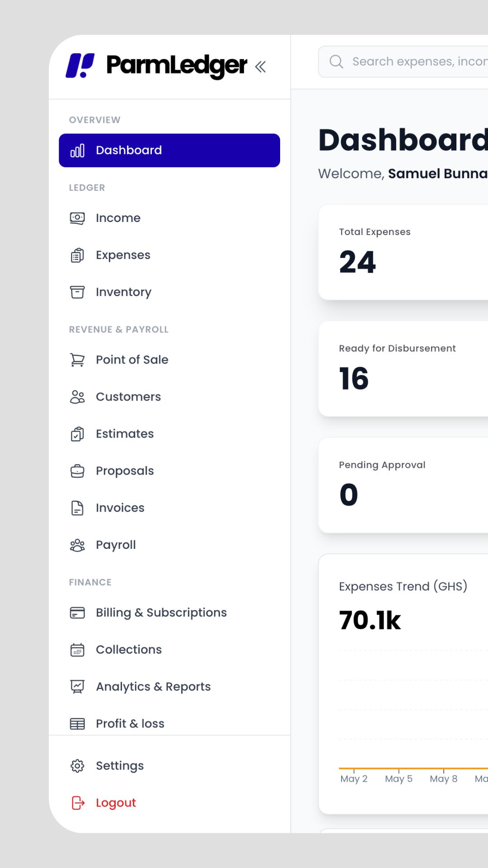Screen dimensions: 488x868
Task: Click the Ready for Disbursement label
Action: coord(397,349)
